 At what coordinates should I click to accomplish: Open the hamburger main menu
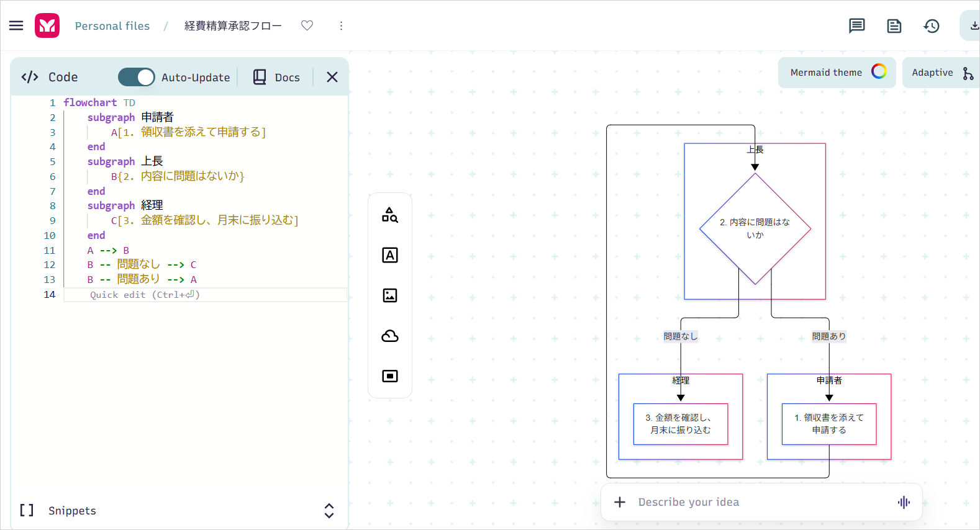pyautogui.click(x=16, y=25)
